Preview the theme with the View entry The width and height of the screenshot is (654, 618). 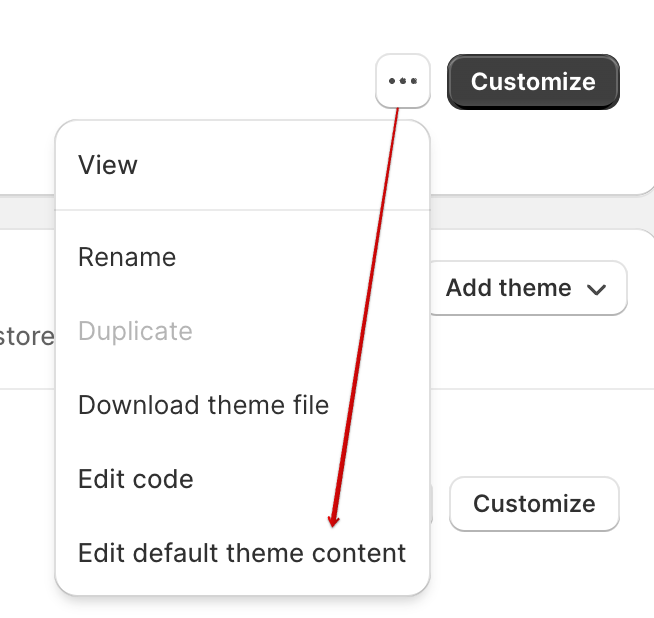(108, 165)
